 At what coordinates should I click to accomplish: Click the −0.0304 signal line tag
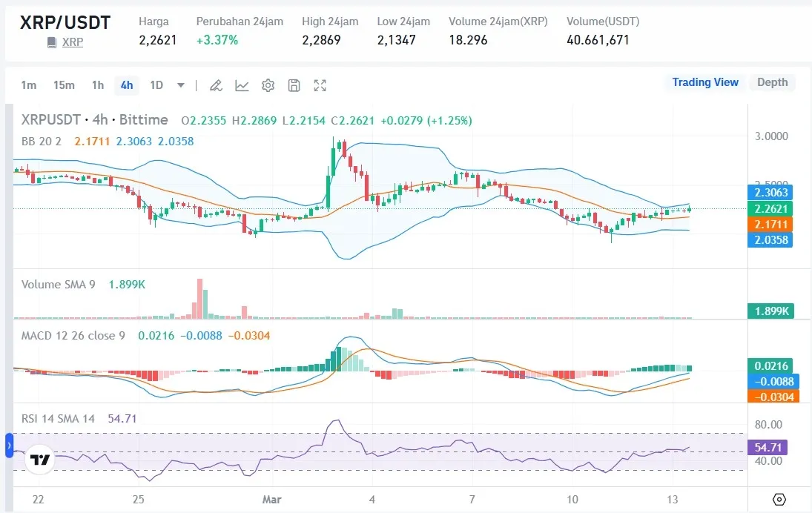point(773,397)
